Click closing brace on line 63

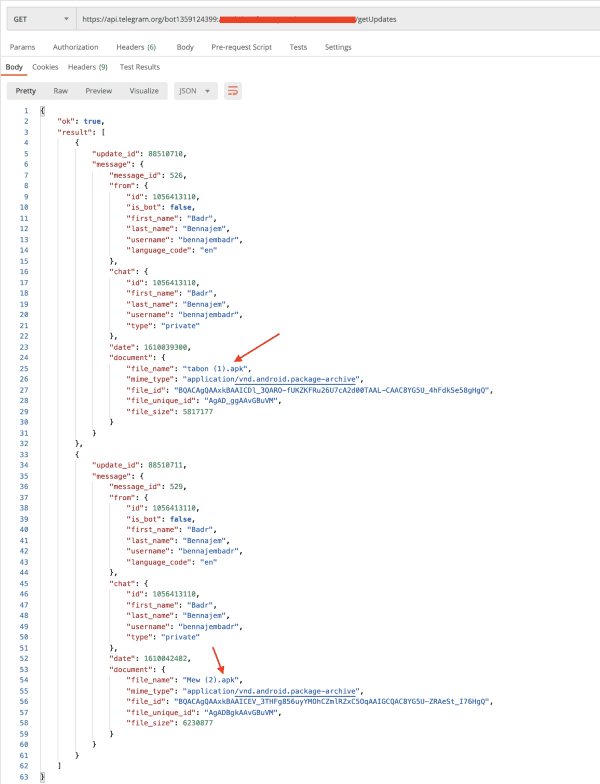42,777
